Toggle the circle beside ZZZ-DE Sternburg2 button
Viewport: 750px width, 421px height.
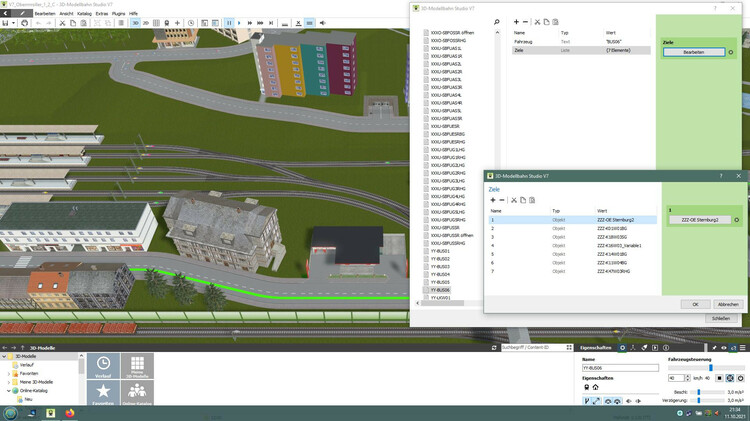pos(736,219)
